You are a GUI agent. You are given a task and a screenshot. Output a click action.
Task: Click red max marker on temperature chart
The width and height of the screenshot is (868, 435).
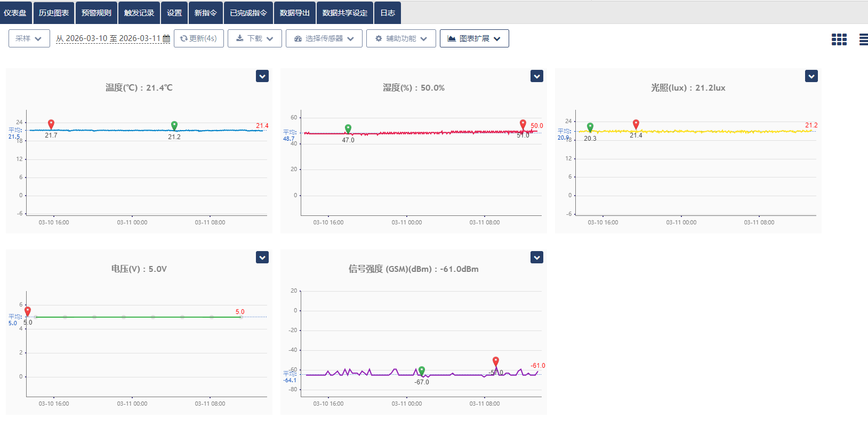click(x=51, y=124)
